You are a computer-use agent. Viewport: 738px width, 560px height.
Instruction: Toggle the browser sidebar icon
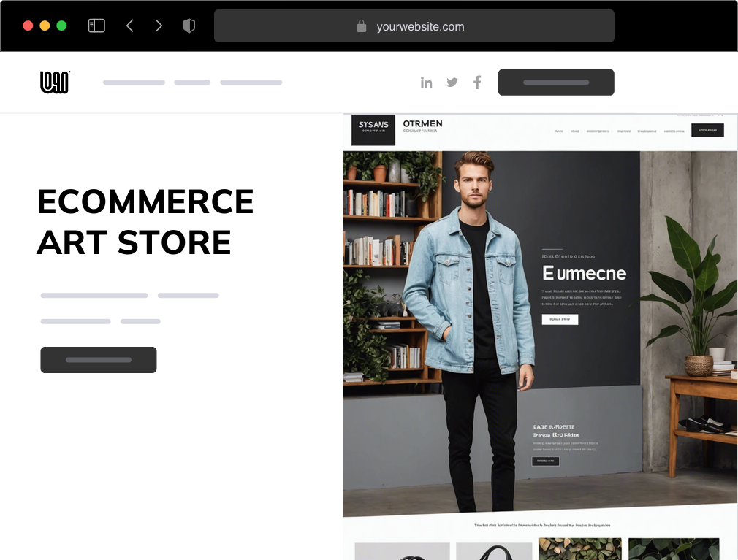click(x=96, y=26)
